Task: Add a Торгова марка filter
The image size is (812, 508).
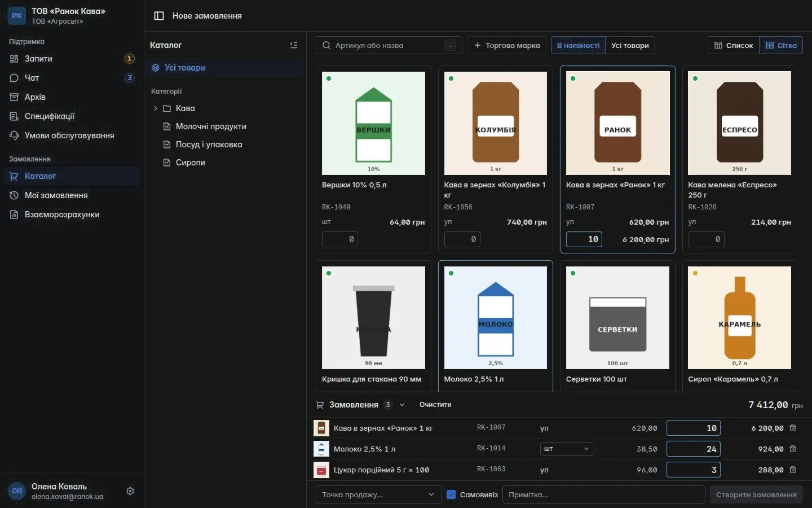Action: tap(506, 46)
